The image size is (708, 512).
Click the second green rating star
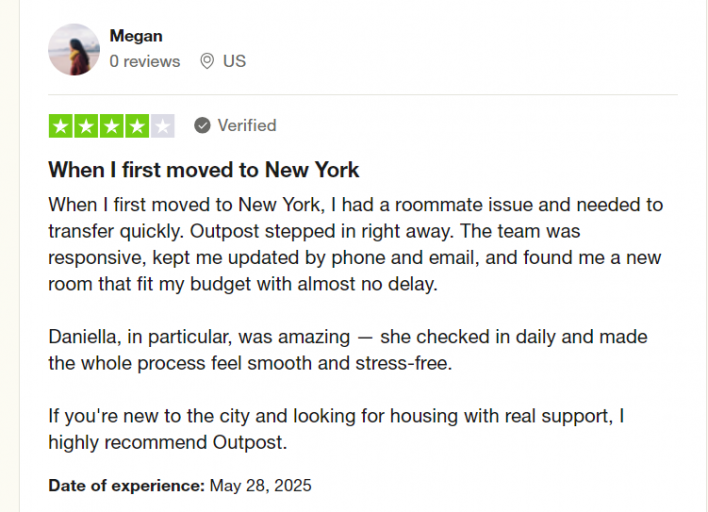[x=86, y=126]
